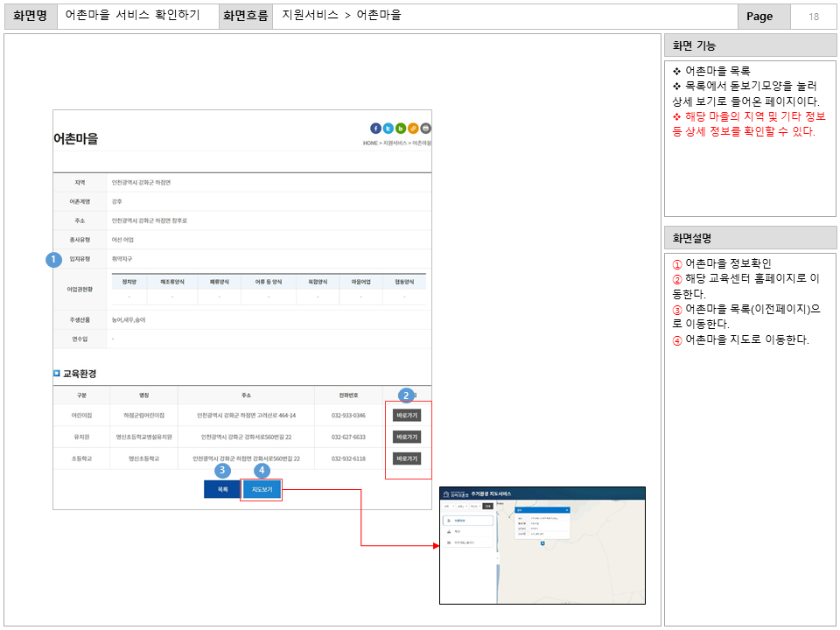This screenshot has height=630, width=840.
Task: Open the first region dropdown in map panel
Action: [447, 507]
